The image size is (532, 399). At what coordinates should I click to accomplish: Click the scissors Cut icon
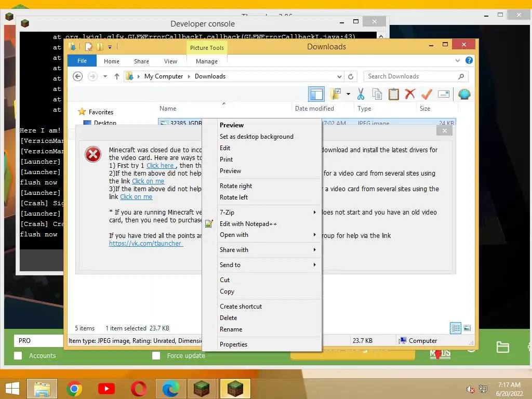pos(361,94)
